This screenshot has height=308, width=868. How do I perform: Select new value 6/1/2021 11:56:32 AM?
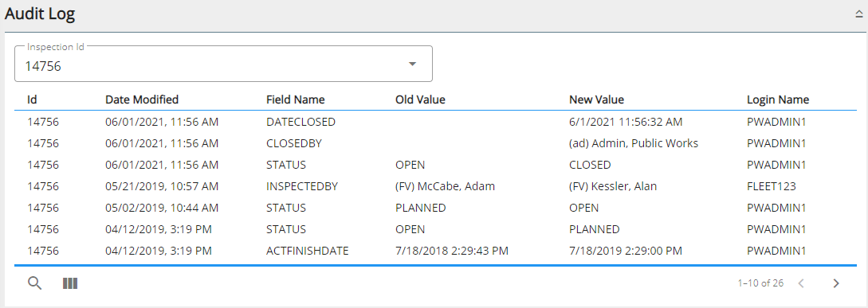pos(626,122)
